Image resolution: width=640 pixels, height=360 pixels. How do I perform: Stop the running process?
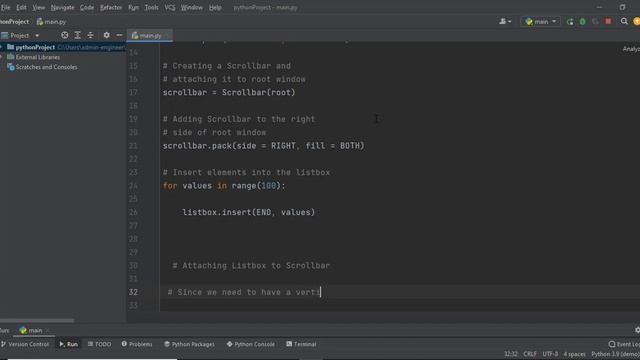[608, 21]
